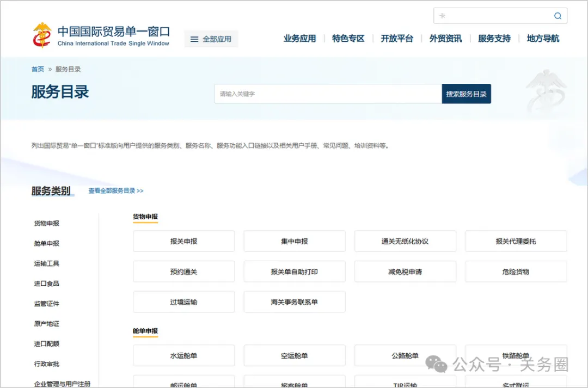Image resolution: width=588 pixels, height=388 pixels.
Task: Open the 全部应用 hamburger menu
Action: point(211,39)
